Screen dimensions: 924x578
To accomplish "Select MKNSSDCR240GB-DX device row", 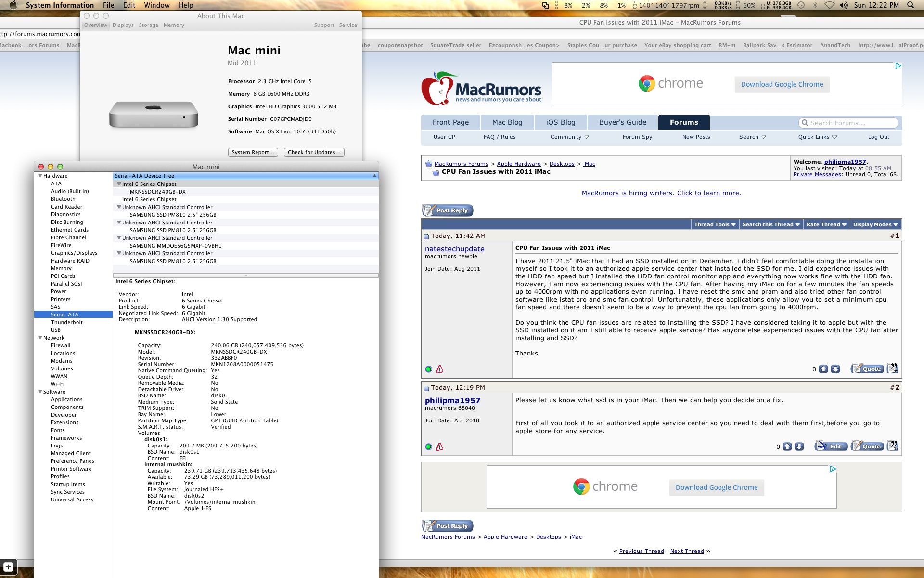I will (x=245, y=192).
